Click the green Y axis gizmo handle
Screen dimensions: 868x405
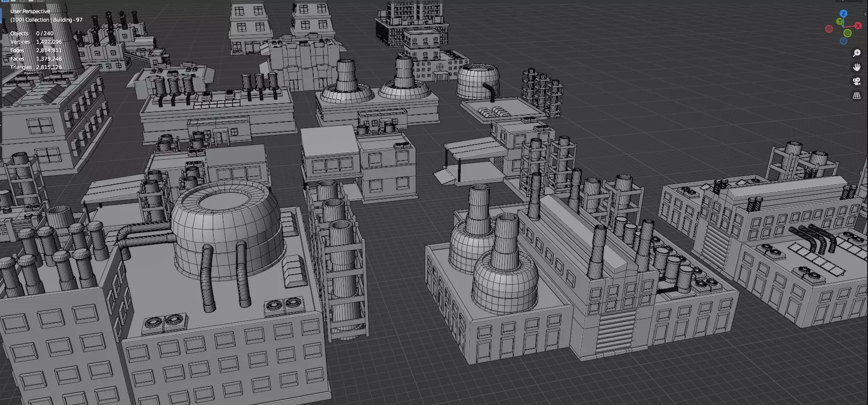(x=840, y=21)
